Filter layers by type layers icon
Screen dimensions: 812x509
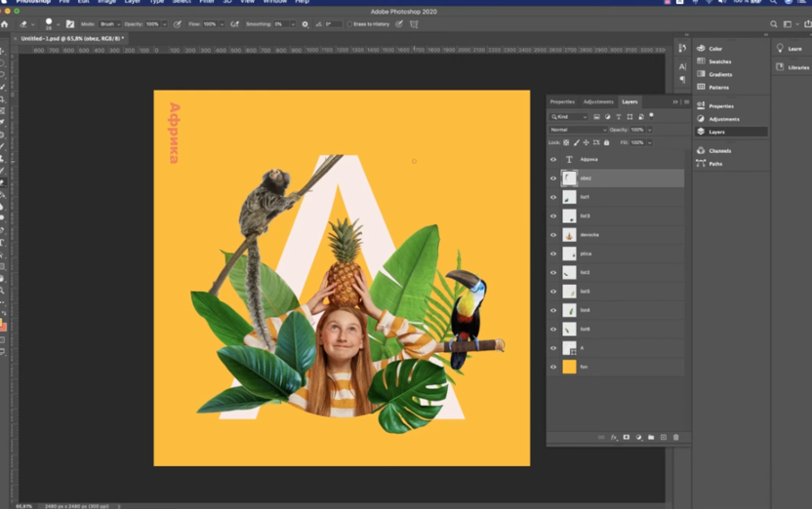click(618, 116)
